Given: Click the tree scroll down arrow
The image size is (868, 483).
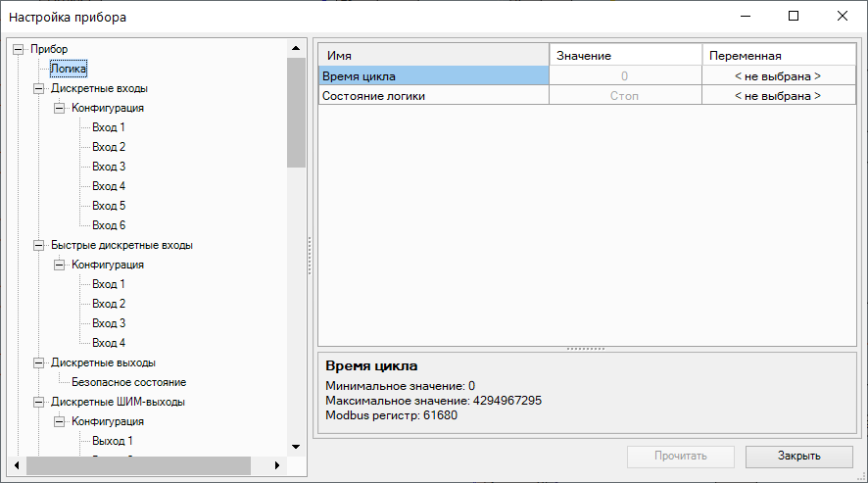Looking at the screenshot, I should tap(296, 447).
